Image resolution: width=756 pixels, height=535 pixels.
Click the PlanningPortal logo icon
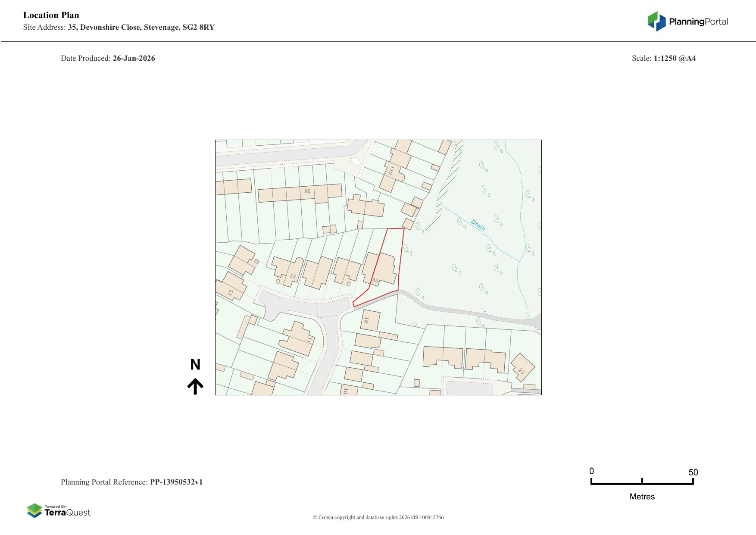[656, 21]
